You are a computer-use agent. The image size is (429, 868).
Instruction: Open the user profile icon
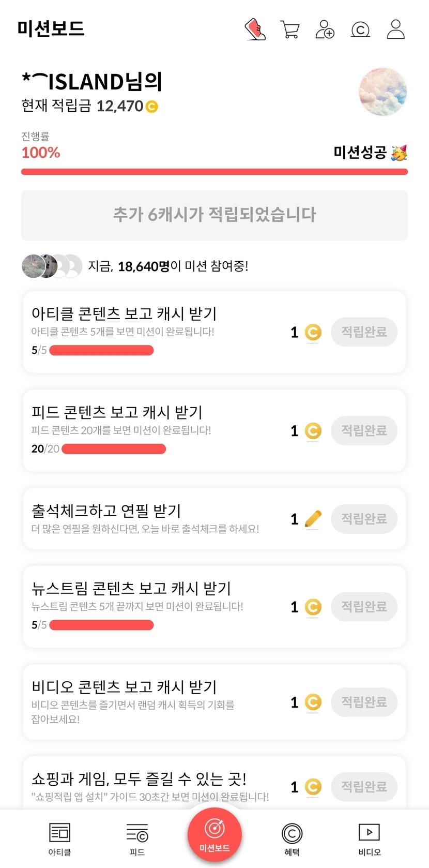point(396,29)
